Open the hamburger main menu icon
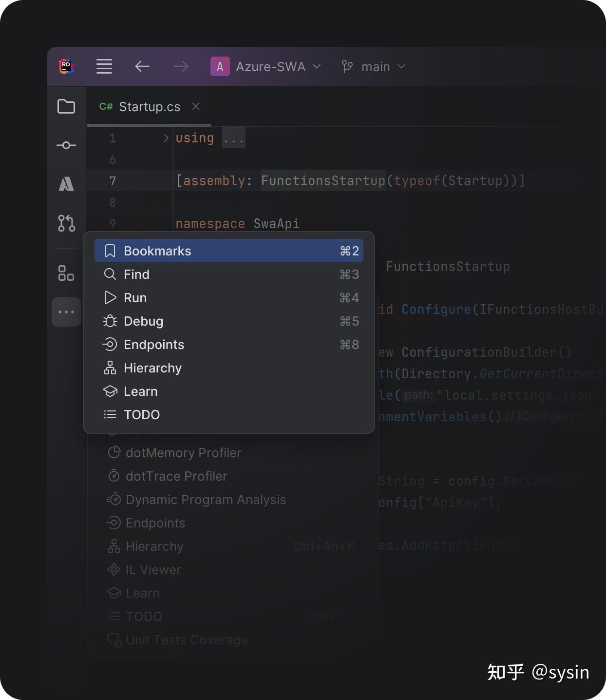The image size is (606, 700). (104, 66)
